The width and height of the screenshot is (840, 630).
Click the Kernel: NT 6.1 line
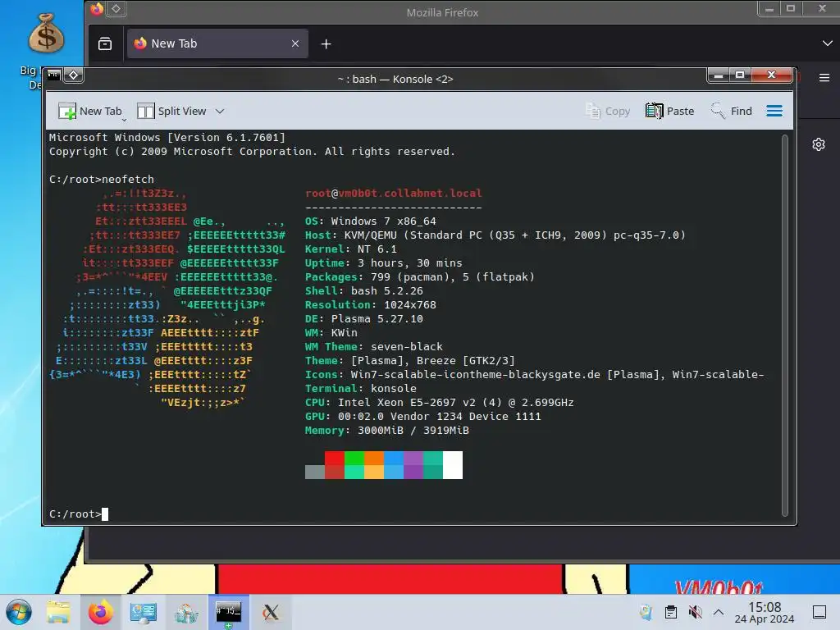[351, 249]
